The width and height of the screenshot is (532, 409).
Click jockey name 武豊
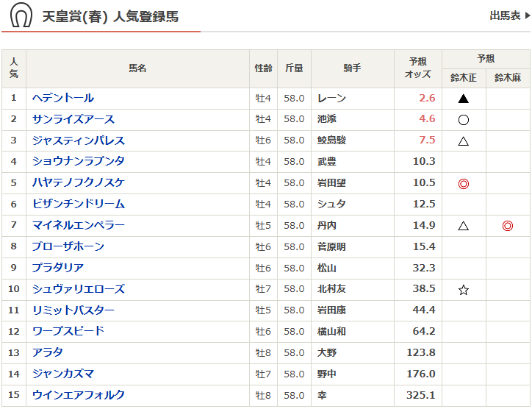click(x=327, y=162)
